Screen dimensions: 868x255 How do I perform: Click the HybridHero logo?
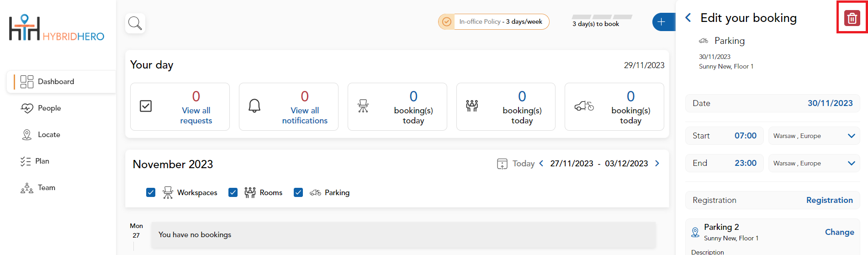(57, 28)
